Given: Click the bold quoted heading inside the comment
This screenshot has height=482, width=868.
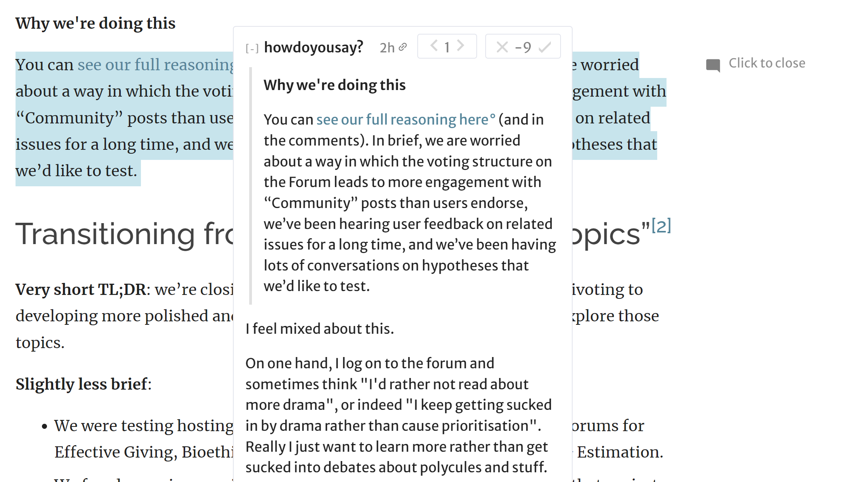Looking at the screenshot, I should (x=334, y=85).
